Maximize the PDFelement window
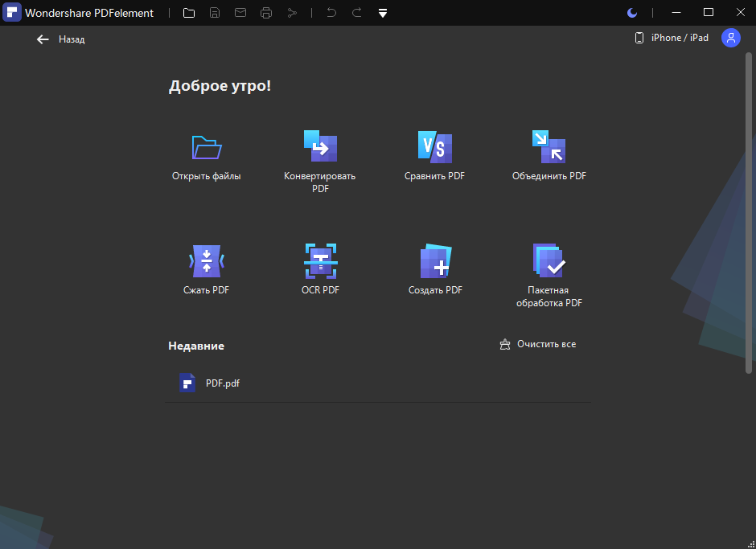The image size is (756, 549). point(709,13)
